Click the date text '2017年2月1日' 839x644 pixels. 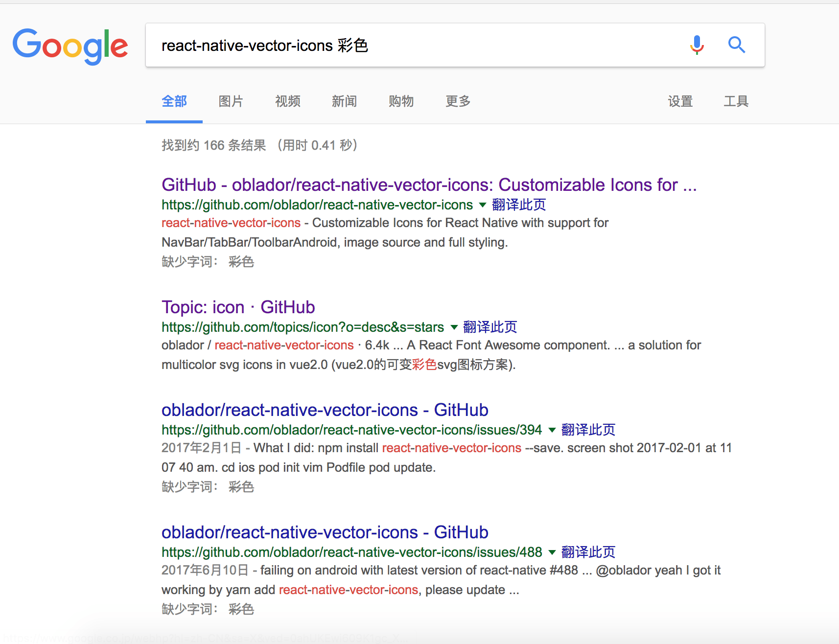[202, 448]
